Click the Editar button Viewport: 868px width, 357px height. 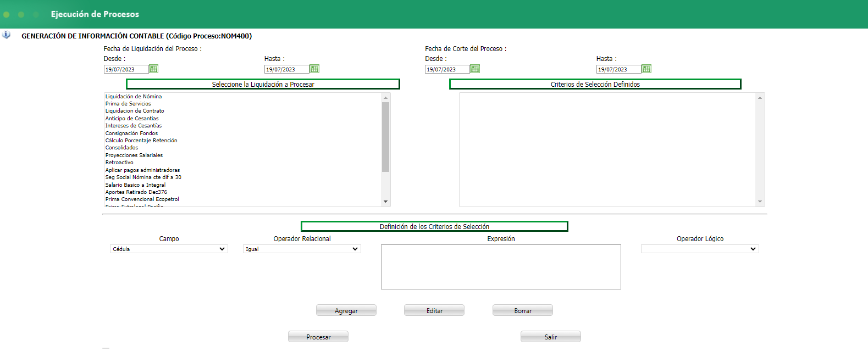coord(434,310)
